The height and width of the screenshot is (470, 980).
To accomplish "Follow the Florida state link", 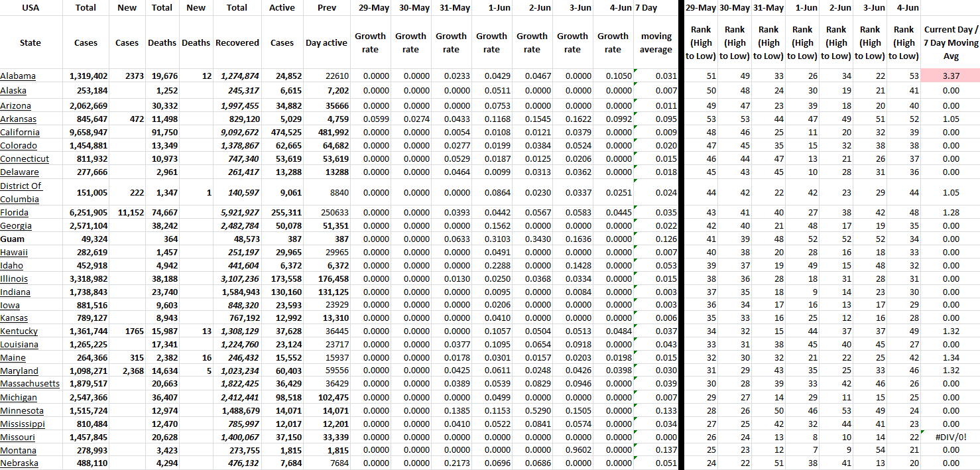I will [x=15, y=213].
